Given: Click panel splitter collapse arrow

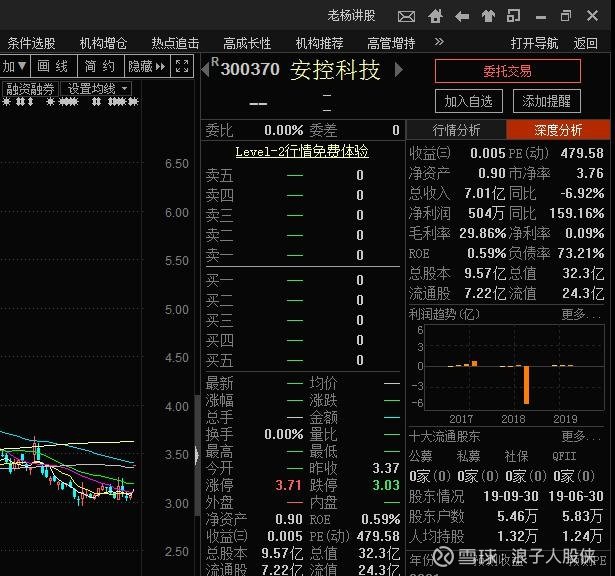Looking at the screenshot, I should click(197, 455).
